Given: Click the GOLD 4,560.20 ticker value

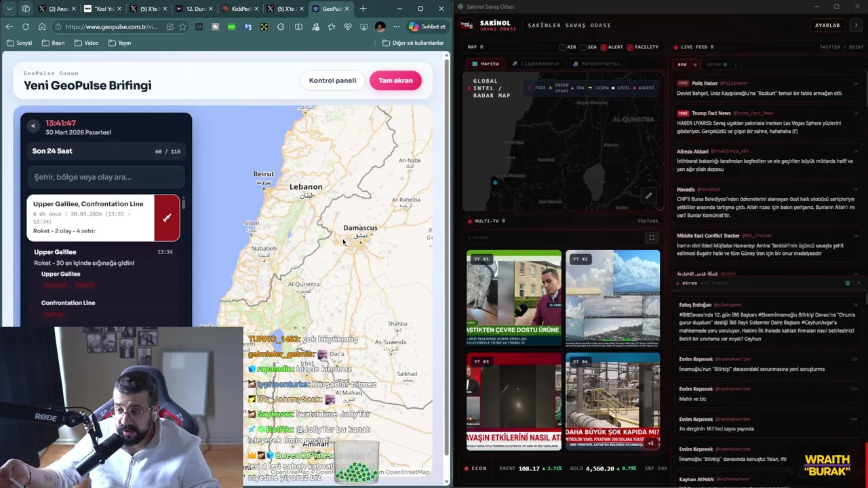Looking at the screenshot, I should click(x=600, y=468).
